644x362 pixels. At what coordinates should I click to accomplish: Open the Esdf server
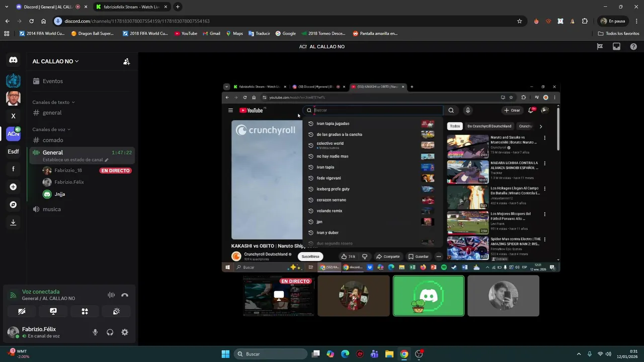13,151
